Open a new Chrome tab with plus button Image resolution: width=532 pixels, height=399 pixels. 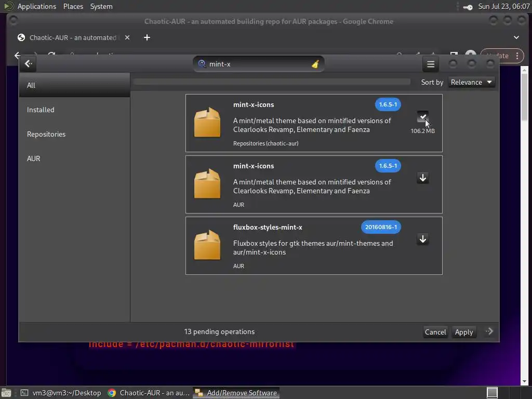tap(147, 37)
